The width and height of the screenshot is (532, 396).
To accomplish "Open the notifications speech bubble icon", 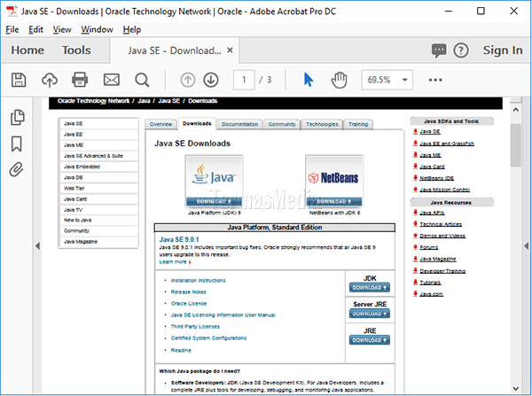I will [439, 50].
